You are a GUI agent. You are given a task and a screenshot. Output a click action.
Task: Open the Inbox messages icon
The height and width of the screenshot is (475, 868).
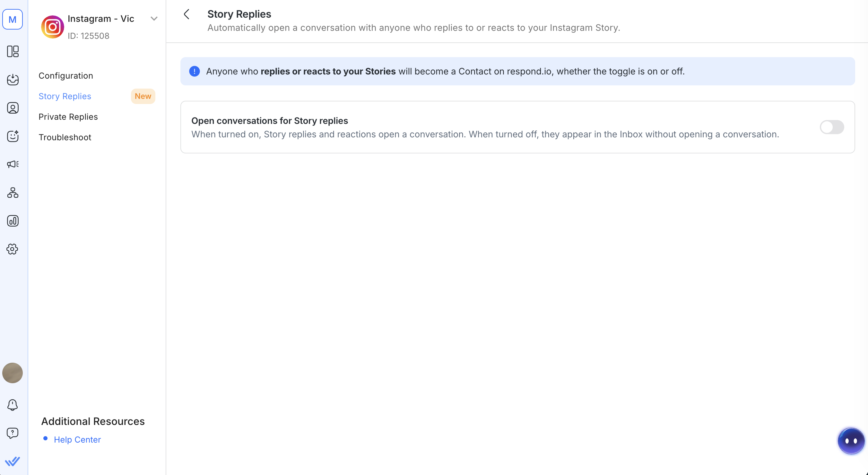13,80
